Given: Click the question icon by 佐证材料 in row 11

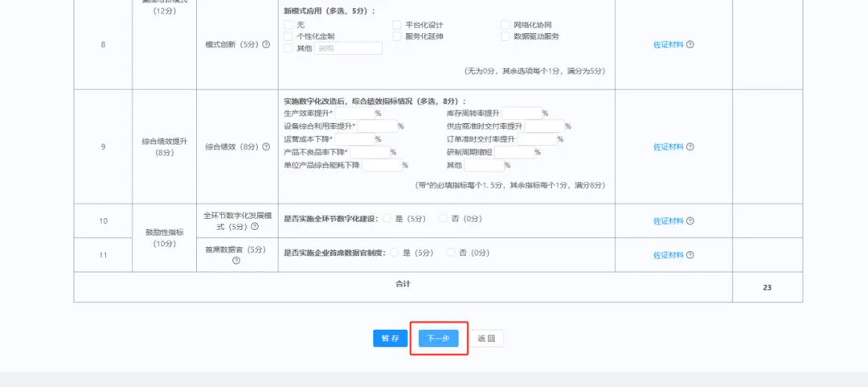Looking at the screenshot, I should (690, 255).
